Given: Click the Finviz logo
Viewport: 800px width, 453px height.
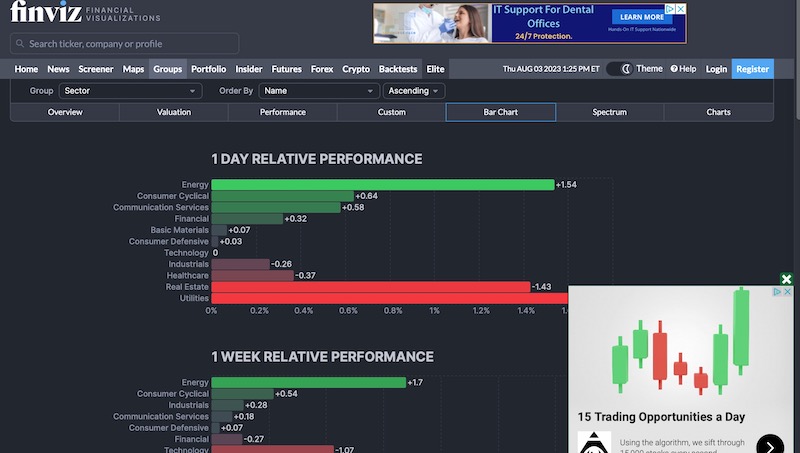Looking at the screenshot, I should tap(42, 12).
